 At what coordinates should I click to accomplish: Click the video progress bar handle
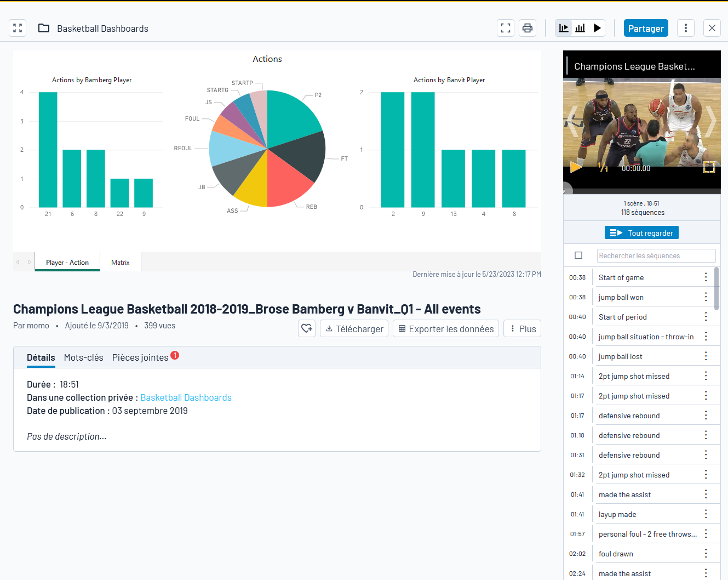tap(564, 191)
